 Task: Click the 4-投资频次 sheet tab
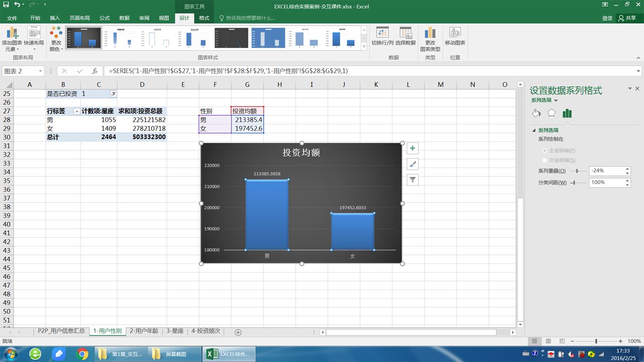point(206,331)
